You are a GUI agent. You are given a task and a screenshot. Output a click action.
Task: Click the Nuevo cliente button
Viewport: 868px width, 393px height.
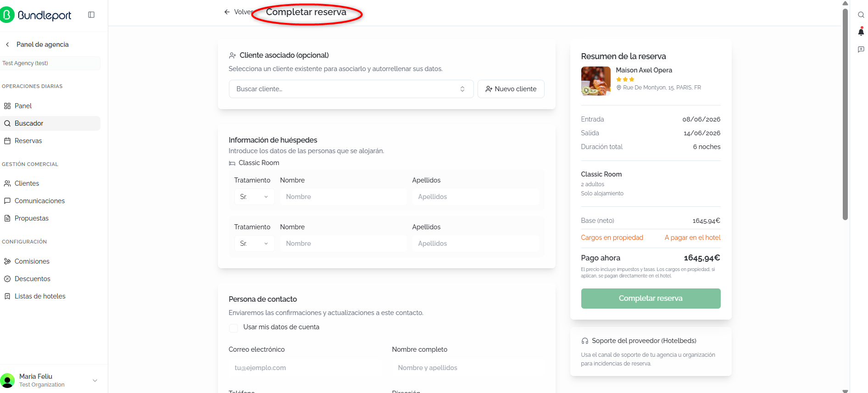point(511,89)
